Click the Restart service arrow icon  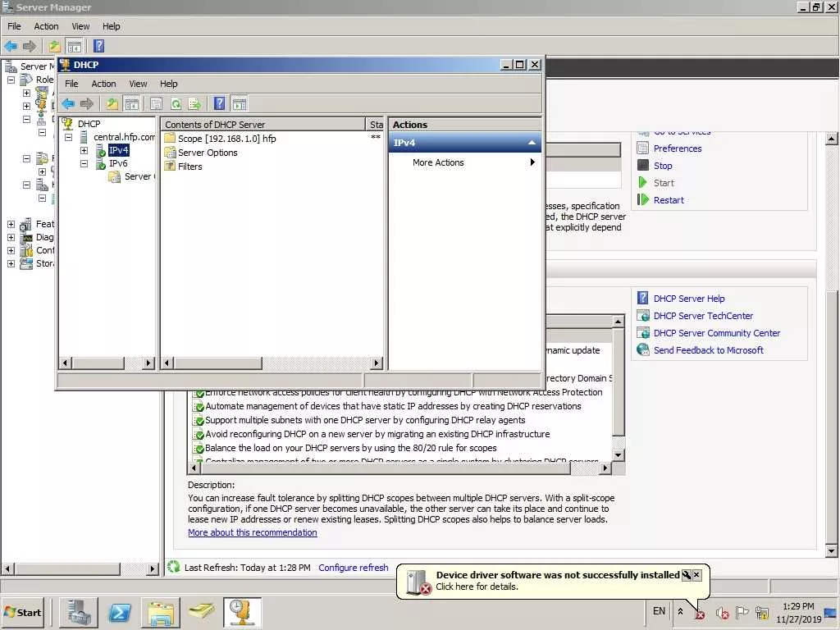[x=643, y=199]
